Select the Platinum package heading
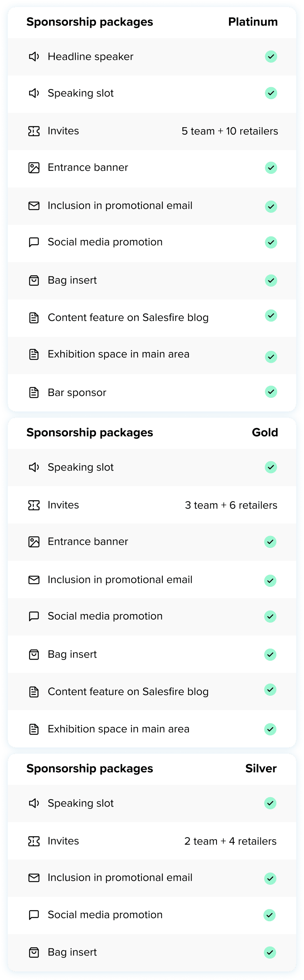The width and height of the screenshot is (304, 980). pyautogui.click(x=253, y=22)
